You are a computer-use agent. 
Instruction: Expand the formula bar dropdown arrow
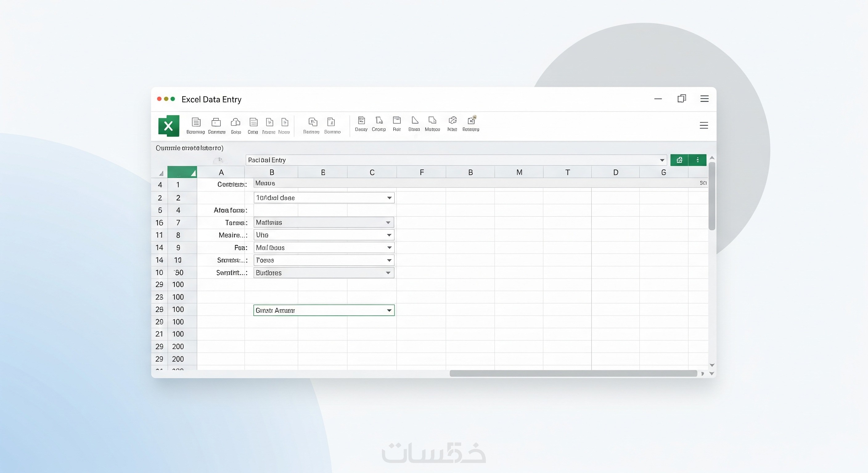(x=662, y=160)
